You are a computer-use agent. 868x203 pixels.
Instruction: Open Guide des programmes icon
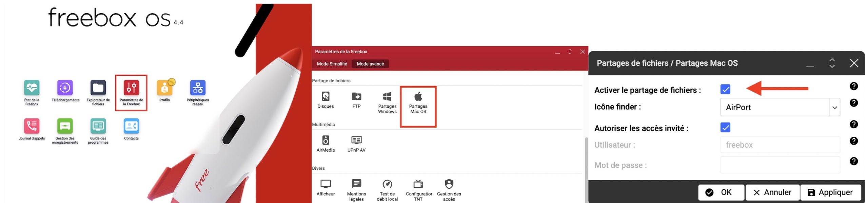(x=98, y=126)
